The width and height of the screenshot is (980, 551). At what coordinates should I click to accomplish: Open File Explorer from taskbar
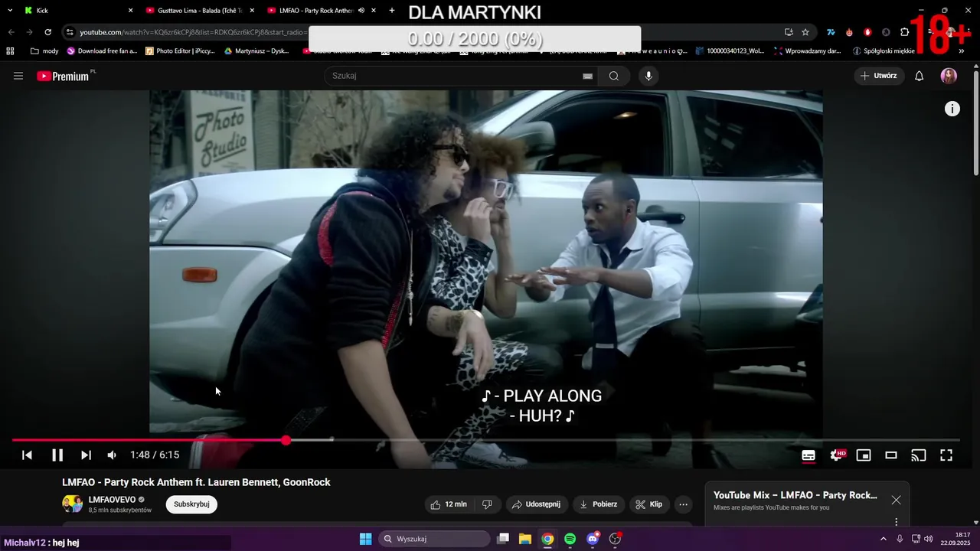(x=525, y=539)
